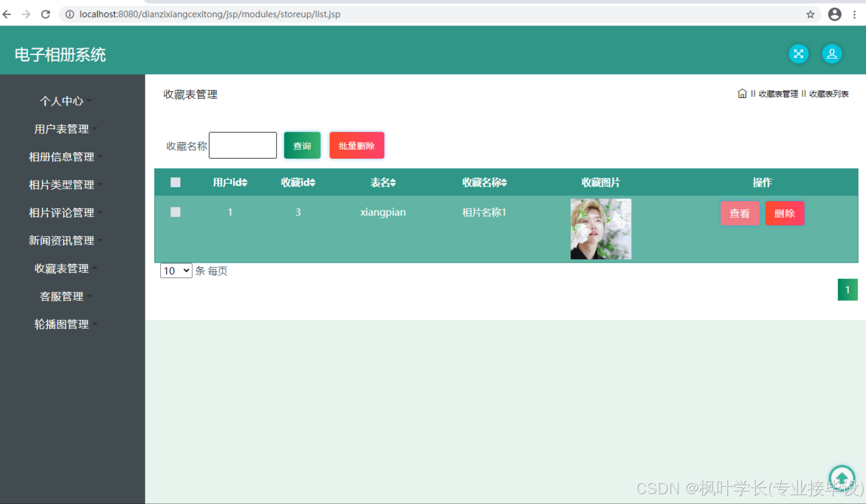Click the fullscreen toggle icon in header
866x504 pixels.
point(799,54)
